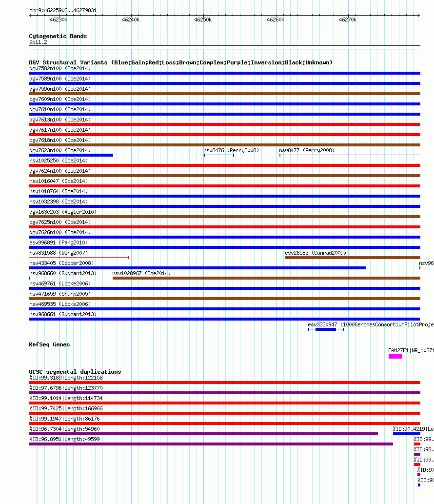Select variant label nsv968661 (Sudmant2013)
This screenshot has width=434, height=504.
pos(63,314)
